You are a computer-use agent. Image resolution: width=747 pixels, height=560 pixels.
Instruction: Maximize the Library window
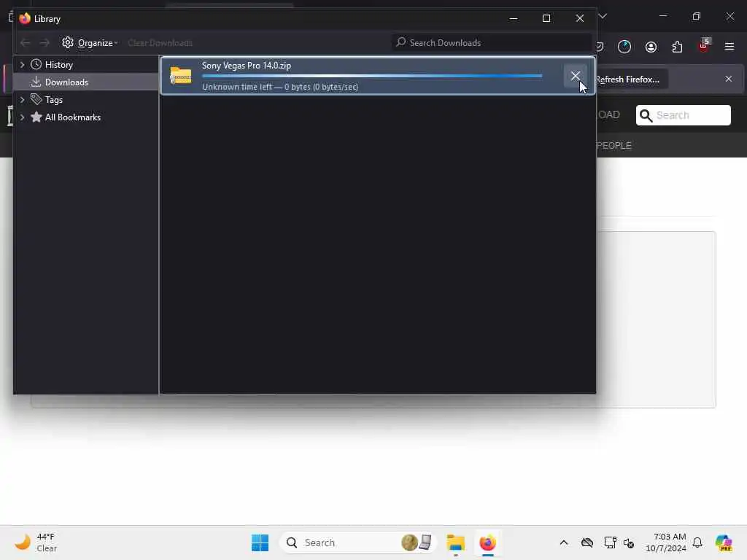click(546, 18)
